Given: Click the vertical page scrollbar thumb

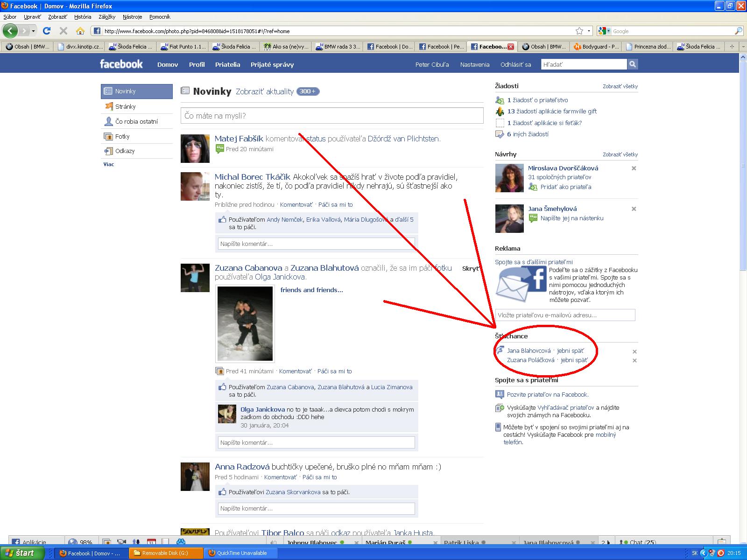Looking at the screenshot, I should tap(743, 163).
